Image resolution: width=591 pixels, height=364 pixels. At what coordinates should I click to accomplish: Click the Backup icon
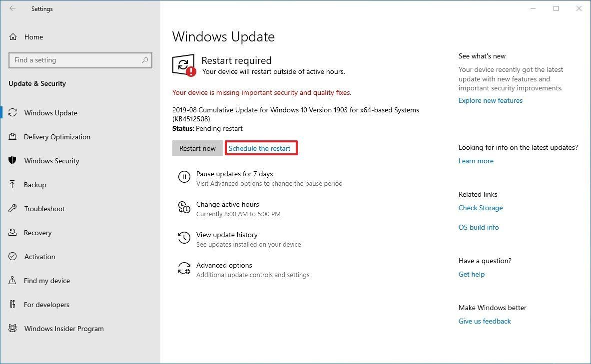coord(12,185)
